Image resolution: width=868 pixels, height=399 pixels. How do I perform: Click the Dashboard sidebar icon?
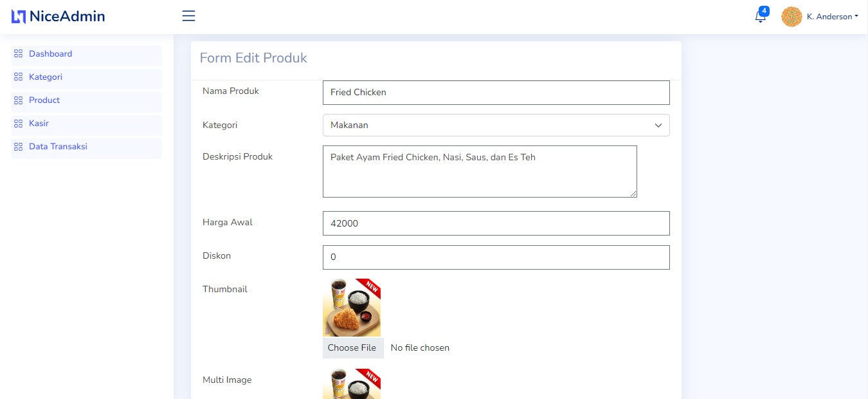coord(19,54)
